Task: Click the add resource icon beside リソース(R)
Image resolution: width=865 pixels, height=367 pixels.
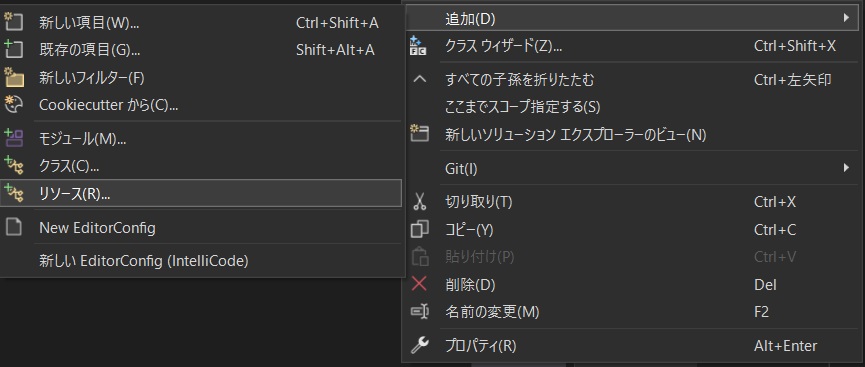Action: tap(13, 193)
